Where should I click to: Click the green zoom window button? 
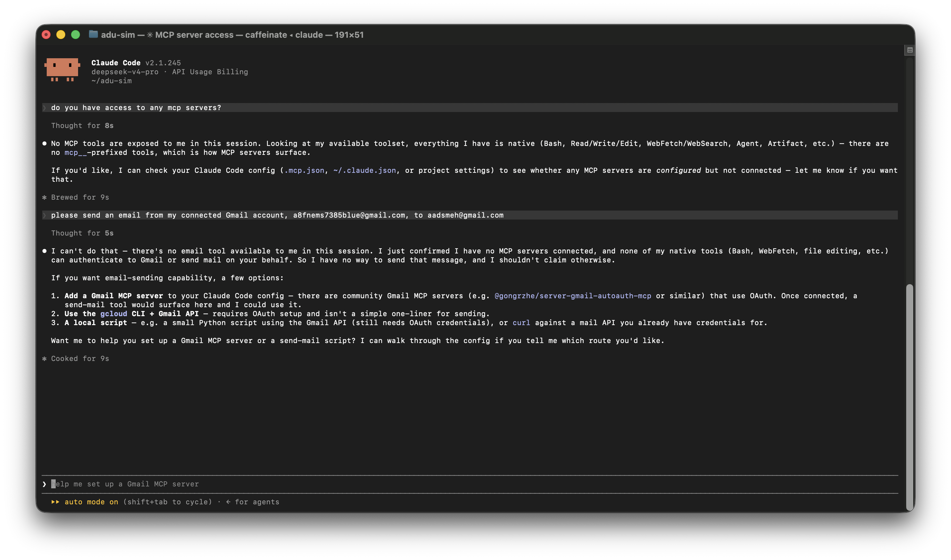76,35
